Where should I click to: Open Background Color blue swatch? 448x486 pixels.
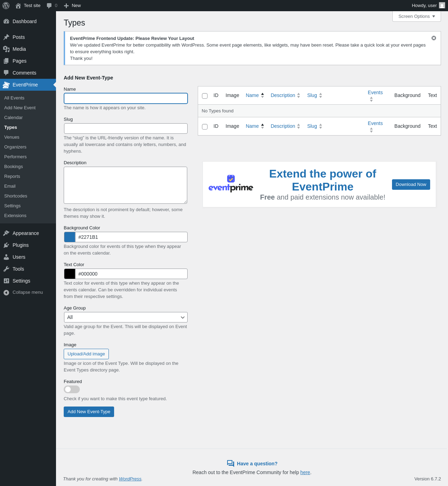tap(70, 237)
